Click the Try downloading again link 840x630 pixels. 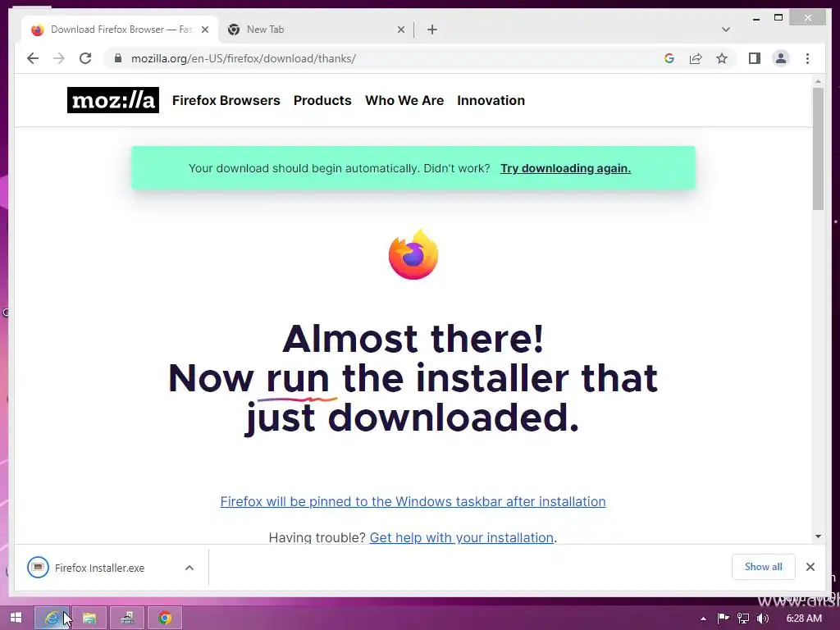(x=566, y=168)
